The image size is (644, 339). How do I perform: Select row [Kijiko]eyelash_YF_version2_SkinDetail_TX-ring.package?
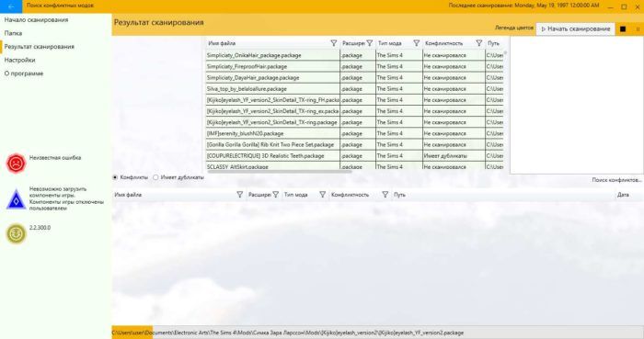[354, 122]
